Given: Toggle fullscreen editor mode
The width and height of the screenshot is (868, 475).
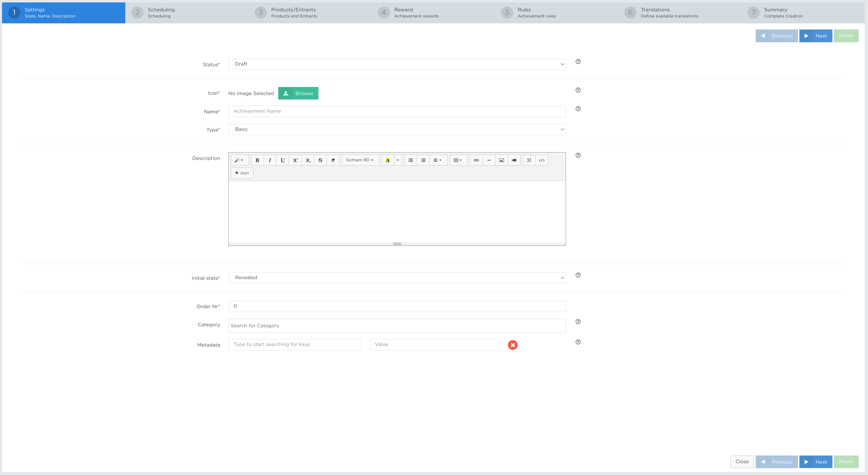Looking at the screenshot, I should point(529,160).
